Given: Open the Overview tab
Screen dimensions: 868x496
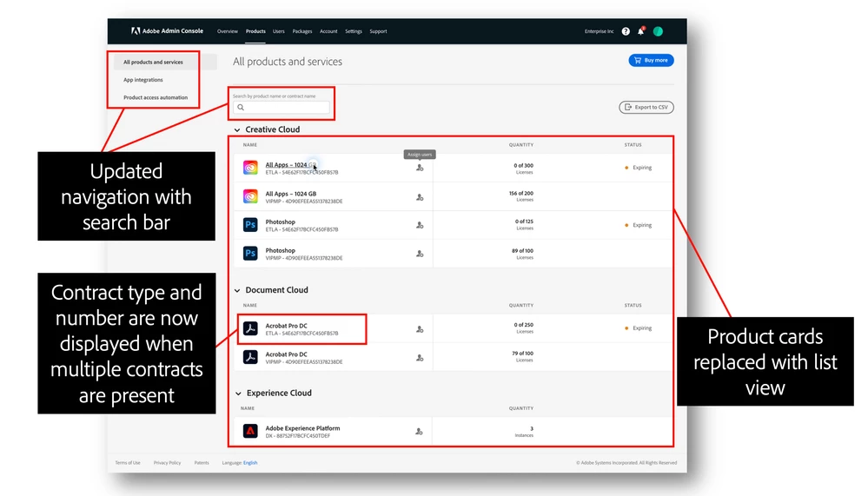Looking at the screenshot, I should [x=228, y=31].
